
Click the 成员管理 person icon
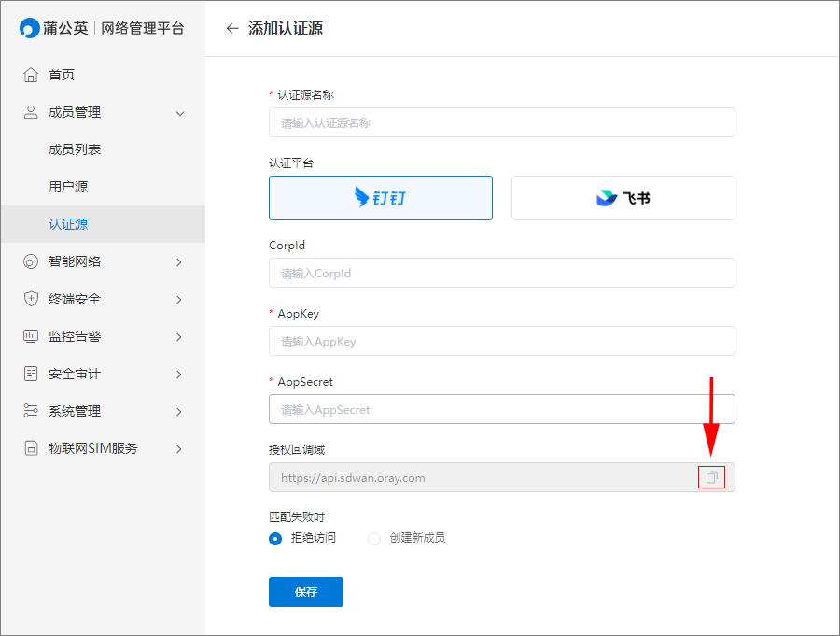tap(31, 112)
